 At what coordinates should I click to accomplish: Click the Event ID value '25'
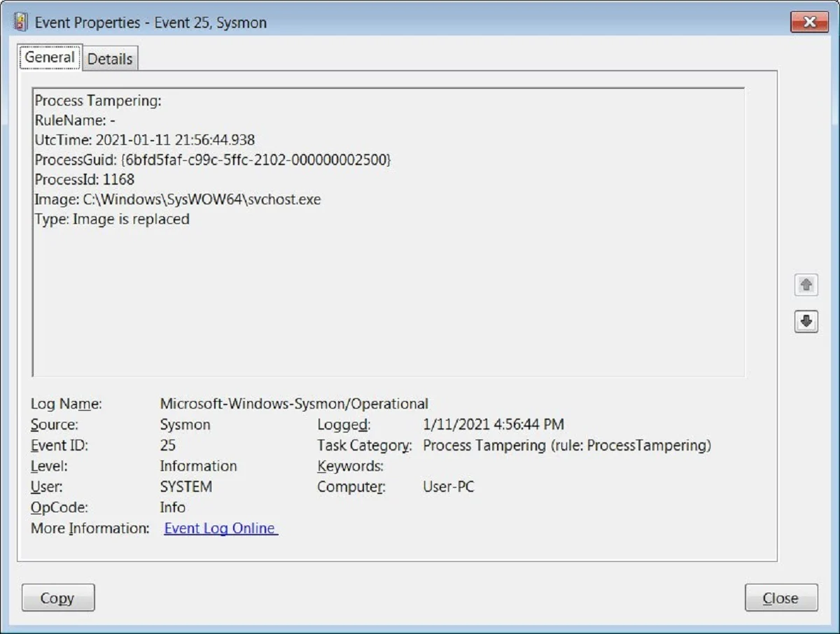point(168,445)
